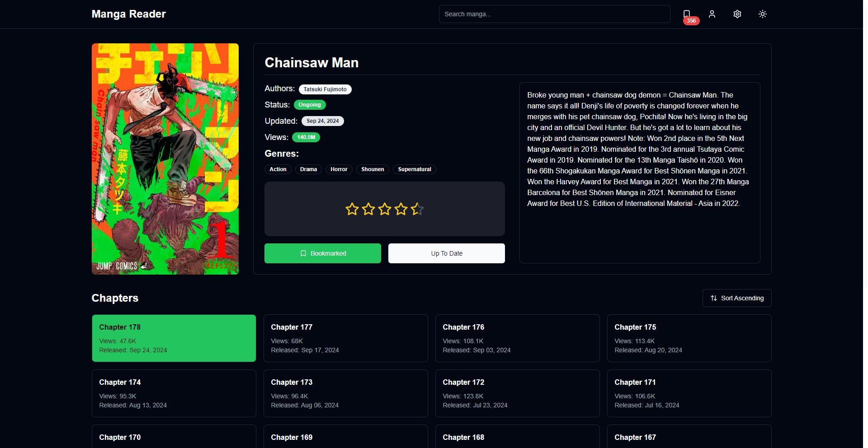Open the user account icon
The height and width of the screenshot is (448, 868).
712,14
